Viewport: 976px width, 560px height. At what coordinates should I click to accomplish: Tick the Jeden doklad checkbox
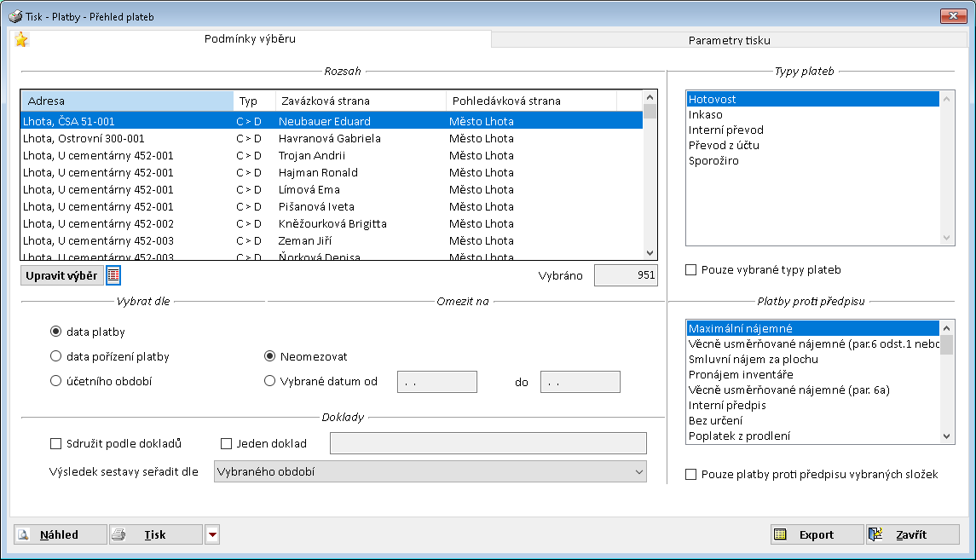tap(227, 443)
